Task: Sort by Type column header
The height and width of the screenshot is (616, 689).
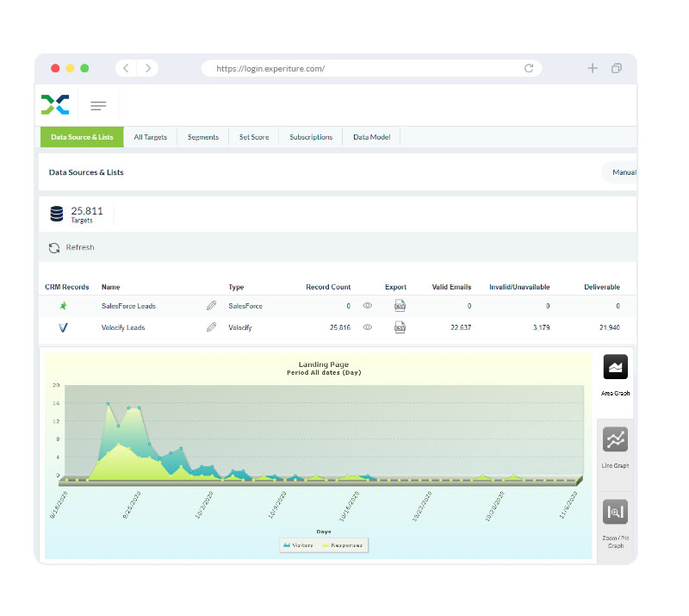Action: coord(236,287)
